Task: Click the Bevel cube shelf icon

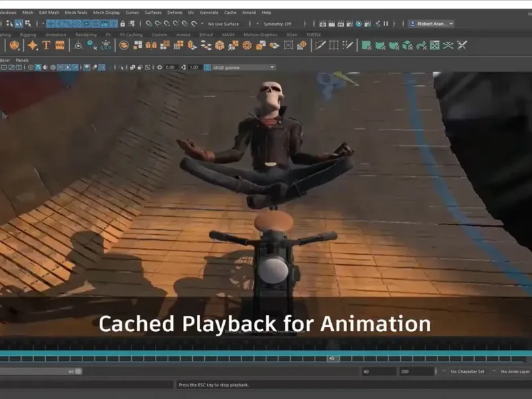Action: 219,45
